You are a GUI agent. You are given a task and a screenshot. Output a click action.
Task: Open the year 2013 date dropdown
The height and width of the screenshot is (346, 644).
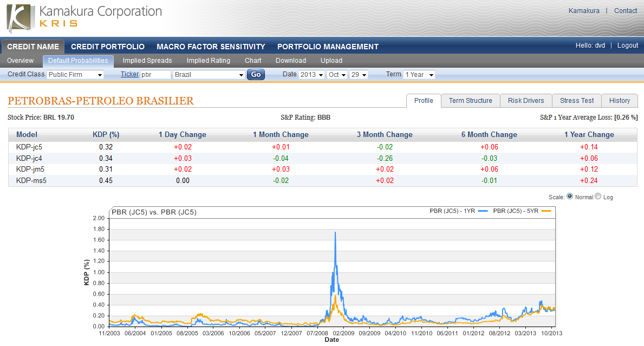point(311,75)
